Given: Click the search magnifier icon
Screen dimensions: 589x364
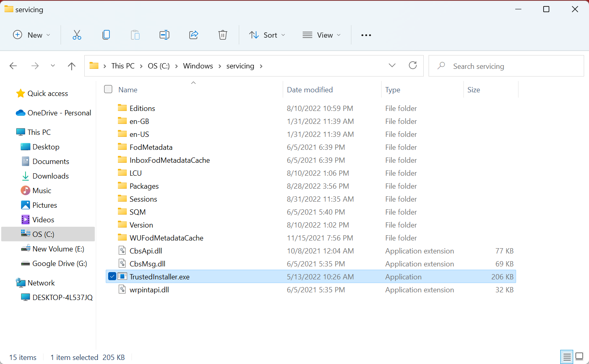Looking at the screenshot, I should click(441, 66).
